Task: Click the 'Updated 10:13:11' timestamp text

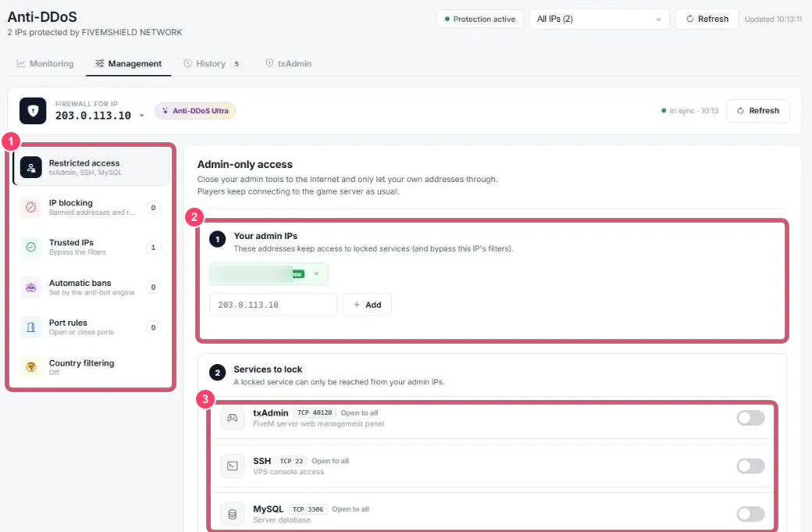Action: (x=773, y=20)
